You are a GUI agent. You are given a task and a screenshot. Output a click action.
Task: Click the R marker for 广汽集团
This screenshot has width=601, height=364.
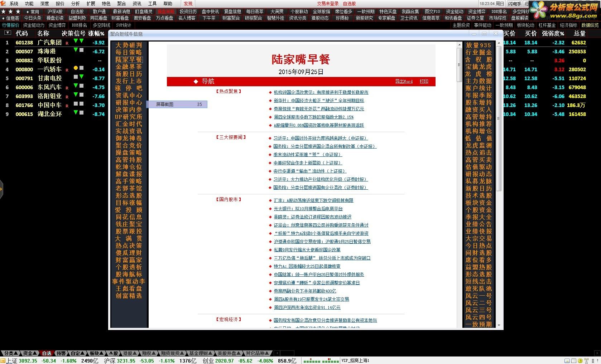67,43
